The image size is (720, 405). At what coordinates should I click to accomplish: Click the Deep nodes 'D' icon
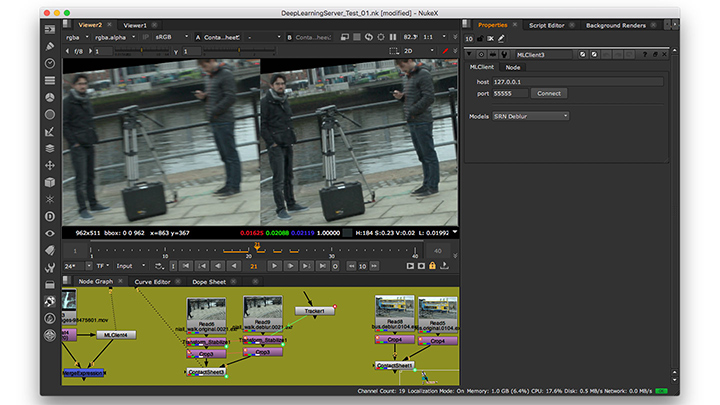50,216
